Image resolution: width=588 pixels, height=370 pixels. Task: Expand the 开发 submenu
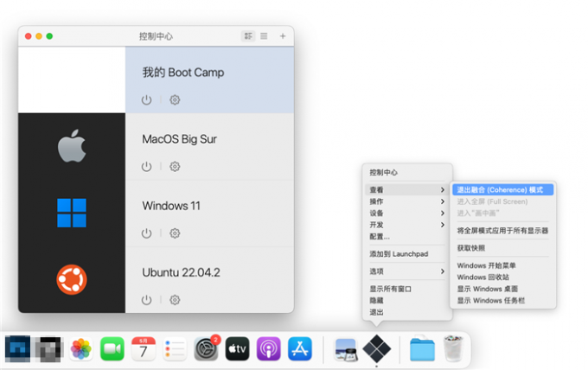coord(407,225)
